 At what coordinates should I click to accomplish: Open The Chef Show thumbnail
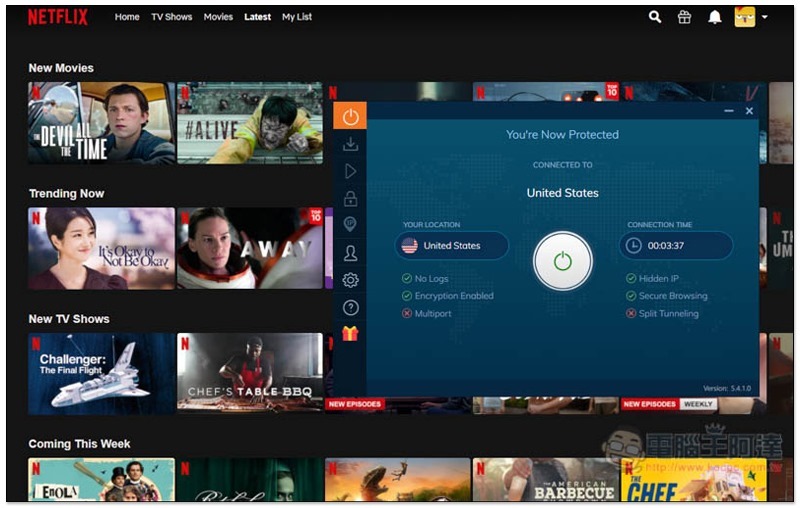click(x=694, y=479)
